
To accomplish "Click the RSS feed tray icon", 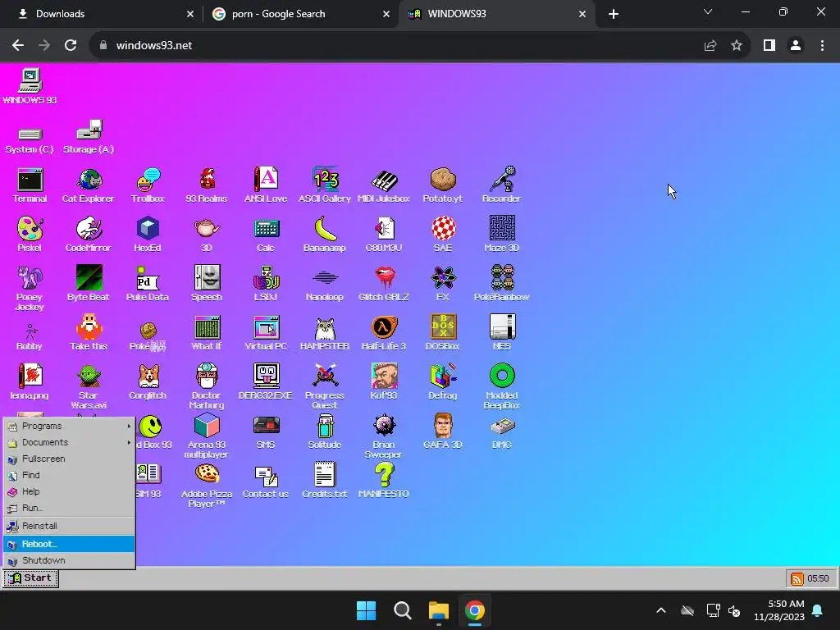I will click(797, 578).
